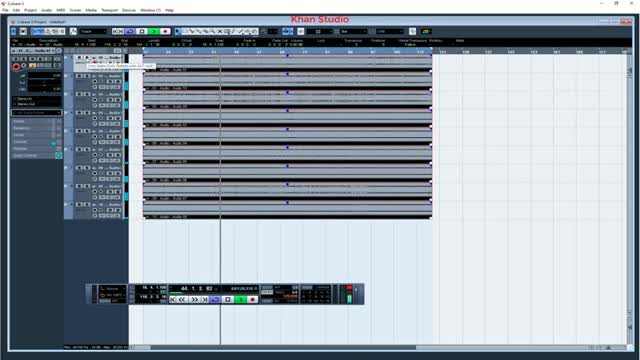
Task: Mute the first audio track
Action: (x=79, y=58)
